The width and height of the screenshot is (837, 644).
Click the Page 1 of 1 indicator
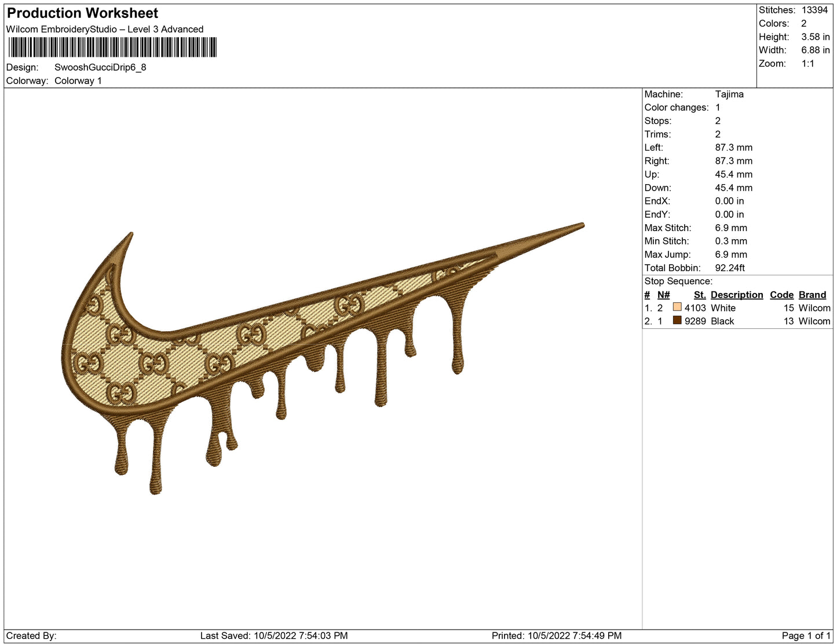806,635
